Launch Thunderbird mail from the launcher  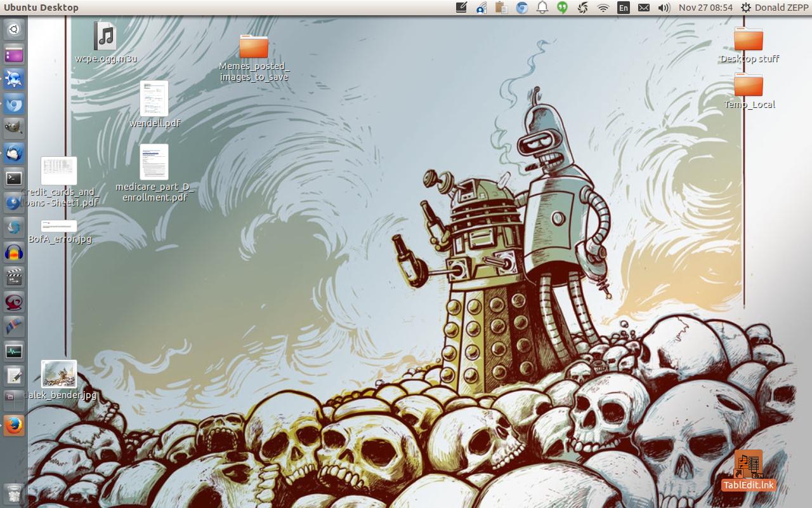tap(14, 153)
